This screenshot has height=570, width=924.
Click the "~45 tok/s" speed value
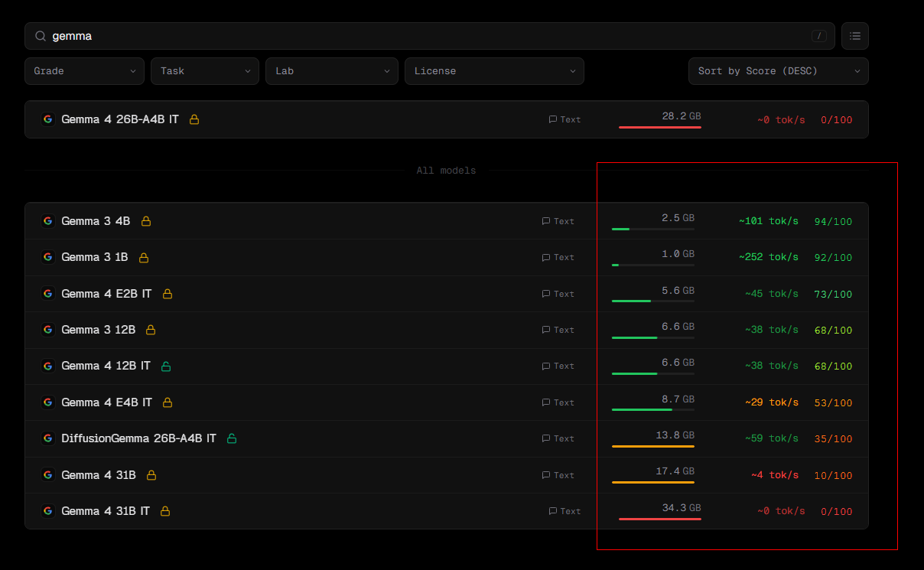pyautogui.click(x=772, y=294)
